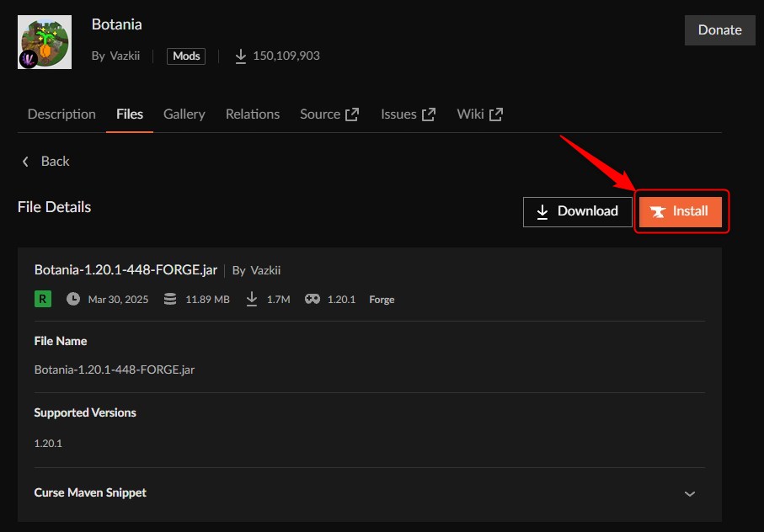Switch to the Gallery tab
The image size is (764, 532).
tap(184, 114)
